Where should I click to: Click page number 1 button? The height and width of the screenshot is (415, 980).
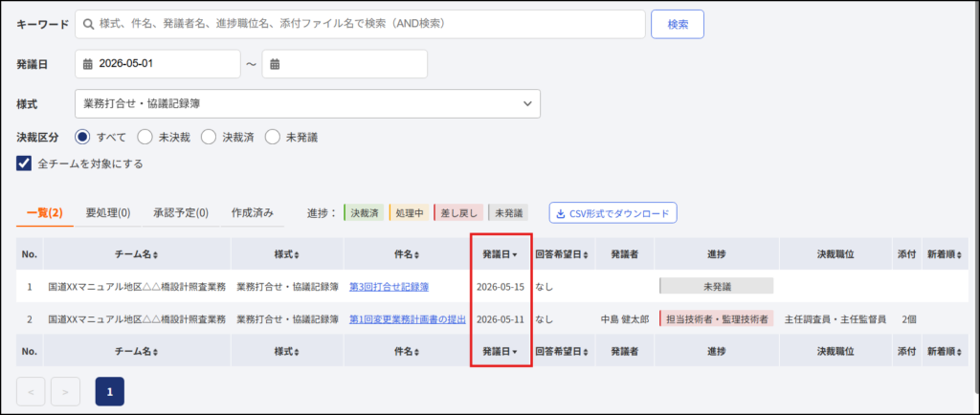110,392
